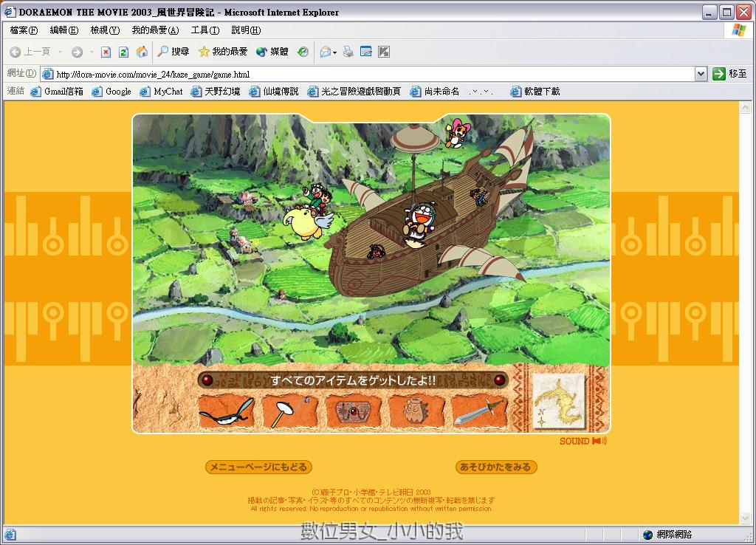The height and width of the screenshot is (545, 756).
Task: Open the 編輯(E) menu
Action: pyautogui.click(x=64, y=30)
